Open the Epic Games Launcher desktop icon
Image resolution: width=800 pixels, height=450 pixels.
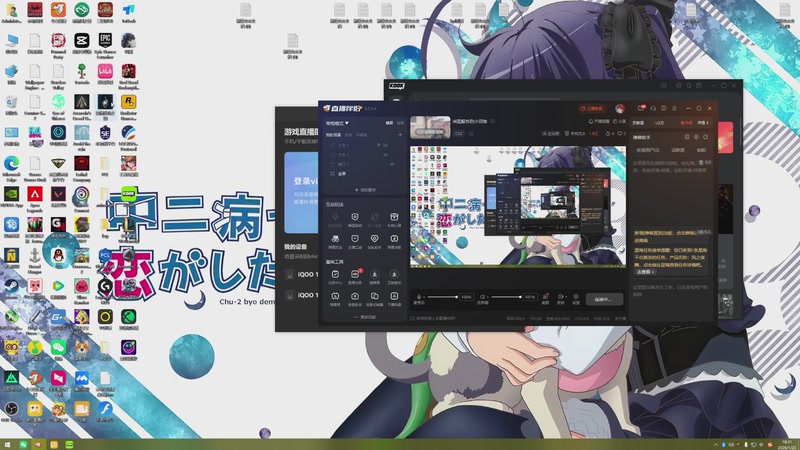point(105,44)
